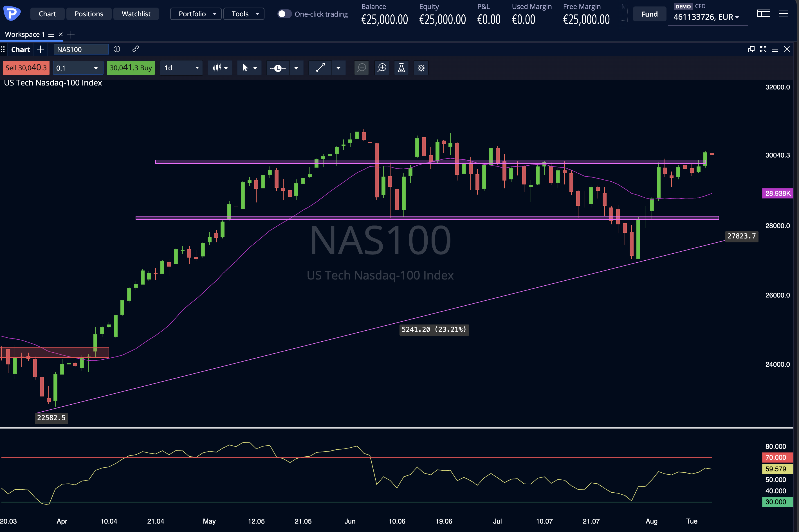Close Workspace 1 tab
The width and height of the screenshot is (799, 532).
61,34
